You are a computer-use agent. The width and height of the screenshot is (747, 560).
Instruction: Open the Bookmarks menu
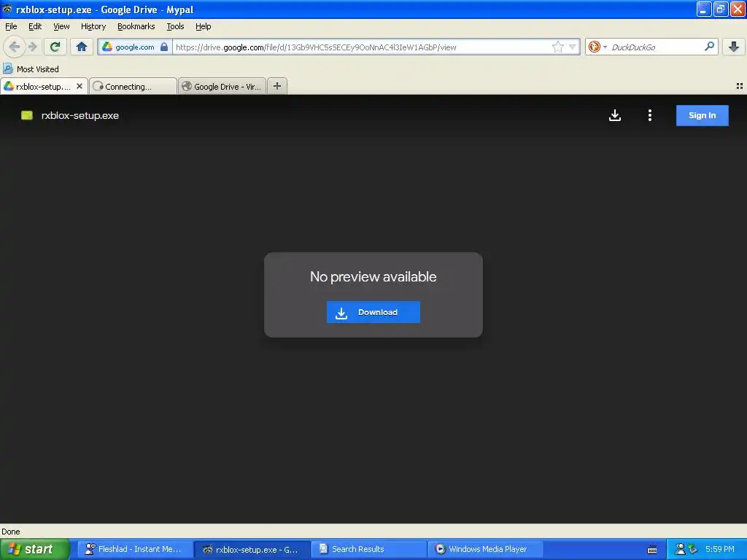coord(136,26)
